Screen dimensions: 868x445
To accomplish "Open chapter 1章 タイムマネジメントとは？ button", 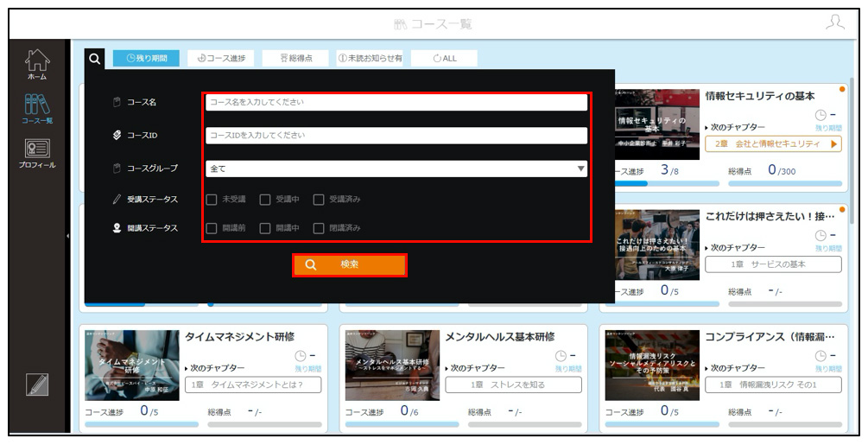I will [253, 385].
